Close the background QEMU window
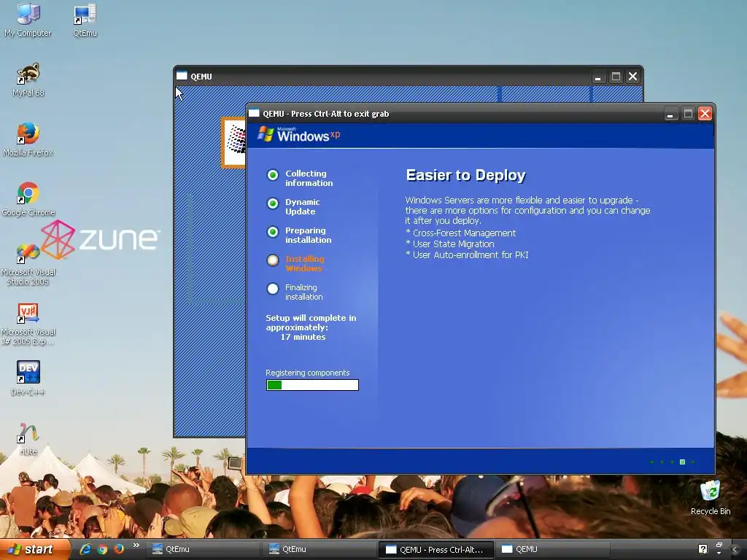747x560 pixels. pyautogui.click(x=632, y=77)
